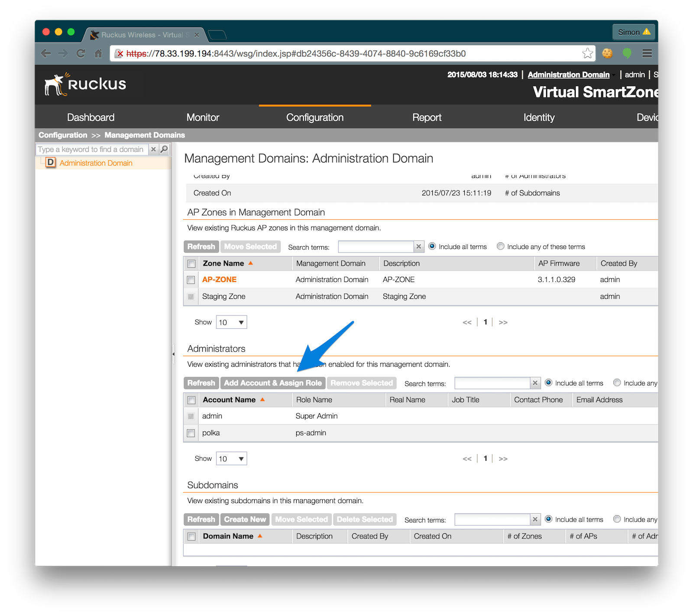Screen dimensions: 693x616
Task: Refresh the Administrators list
Action: coord(201,383)
